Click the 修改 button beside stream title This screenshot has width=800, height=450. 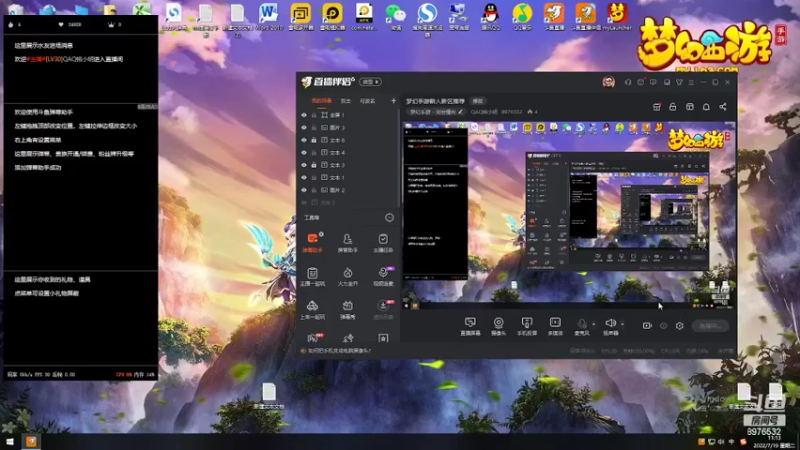[478, 101]
